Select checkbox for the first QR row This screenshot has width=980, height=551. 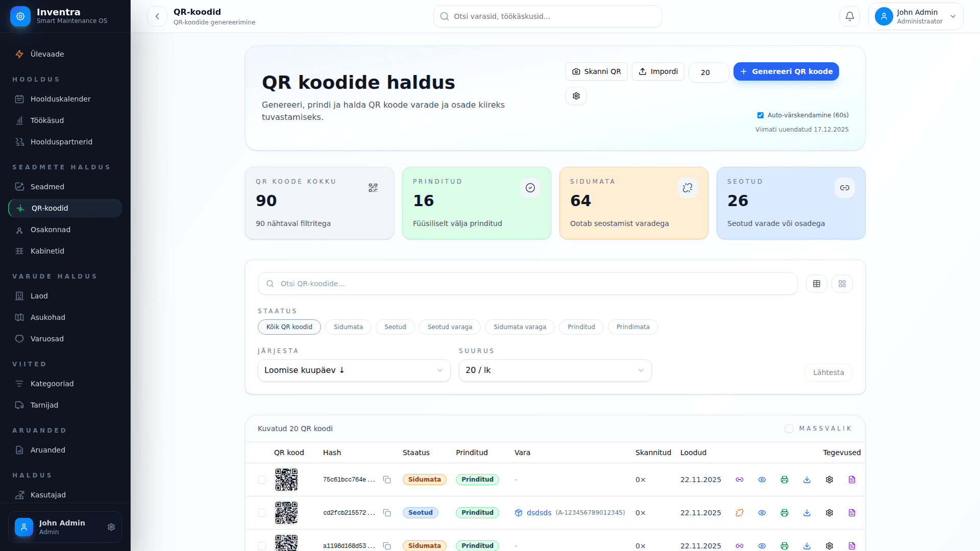click(x=262, y=480)
